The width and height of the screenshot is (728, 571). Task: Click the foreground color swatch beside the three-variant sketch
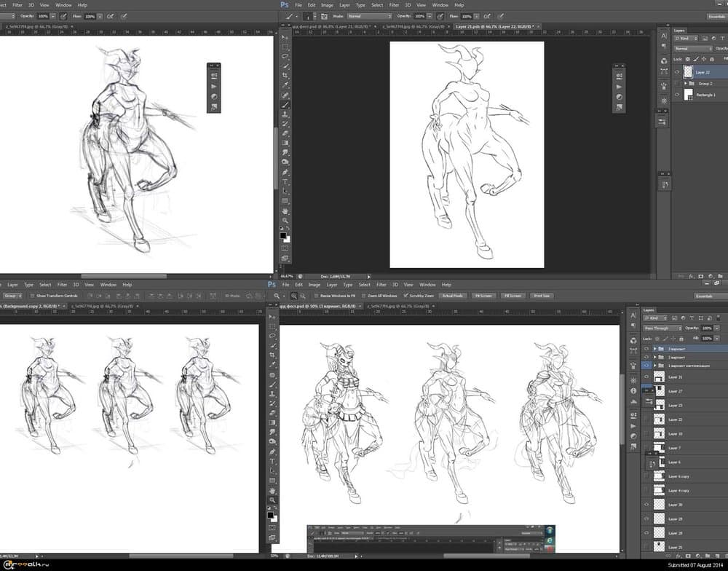coord(270,514)
